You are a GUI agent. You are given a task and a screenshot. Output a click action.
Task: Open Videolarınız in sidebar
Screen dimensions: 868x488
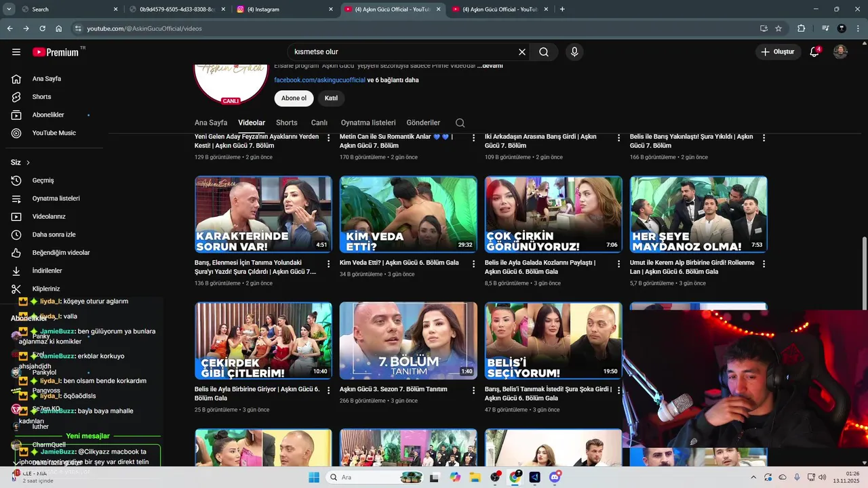click(x=49, y=217)
